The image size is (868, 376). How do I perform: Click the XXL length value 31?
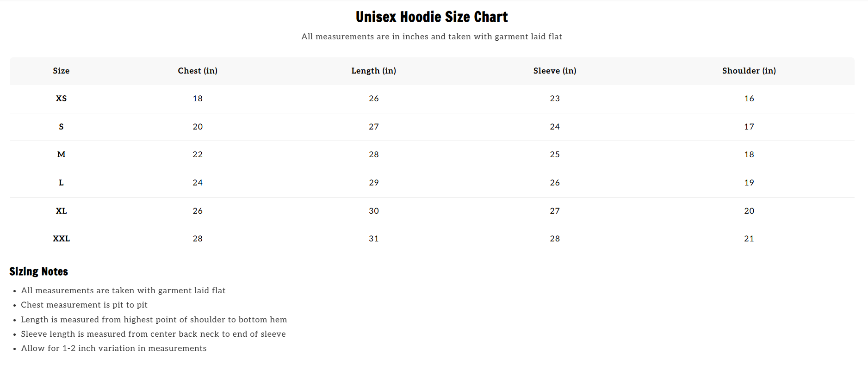pos(373,239)
